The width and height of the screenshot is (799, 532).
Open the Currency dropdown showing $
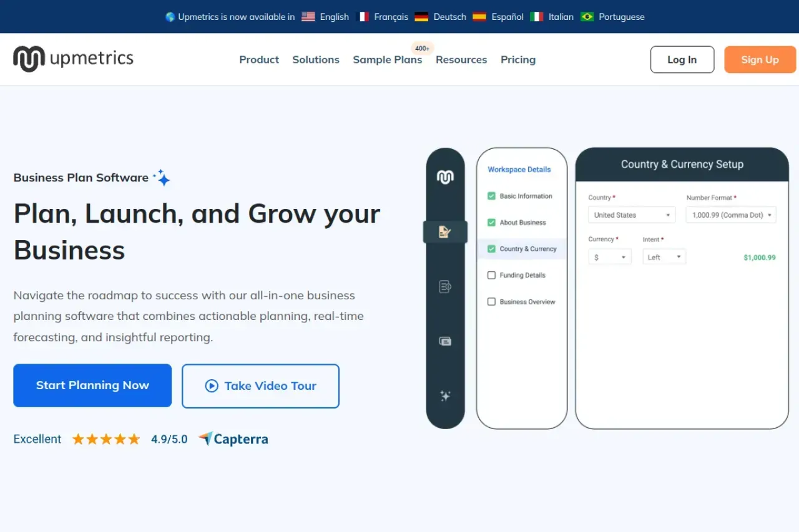coord(610,257)
